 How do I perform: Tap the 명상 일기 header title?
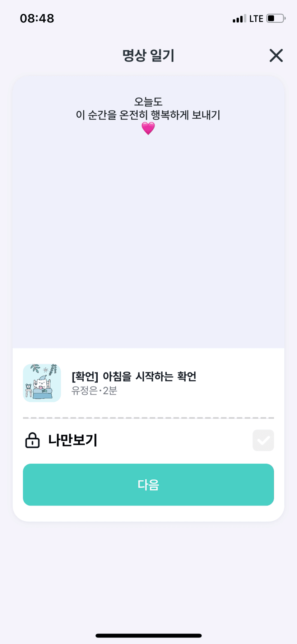(x=148, y=56)
